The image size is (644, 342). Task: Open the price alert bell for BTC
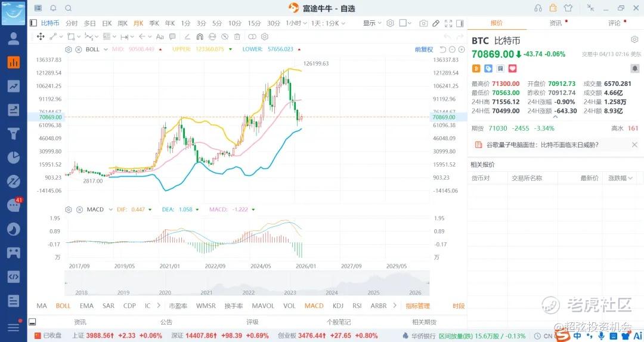(634, 69)
